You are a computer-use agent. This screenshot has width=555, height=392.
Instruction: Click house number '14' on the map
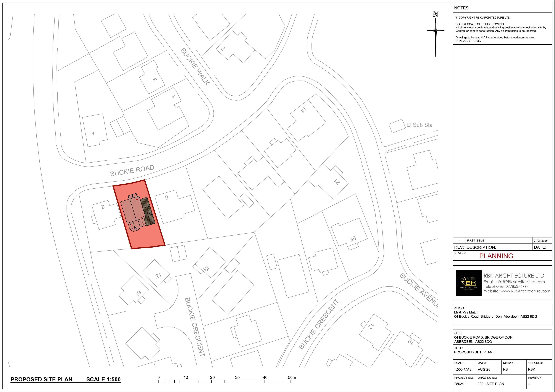(x=304, y=110)
